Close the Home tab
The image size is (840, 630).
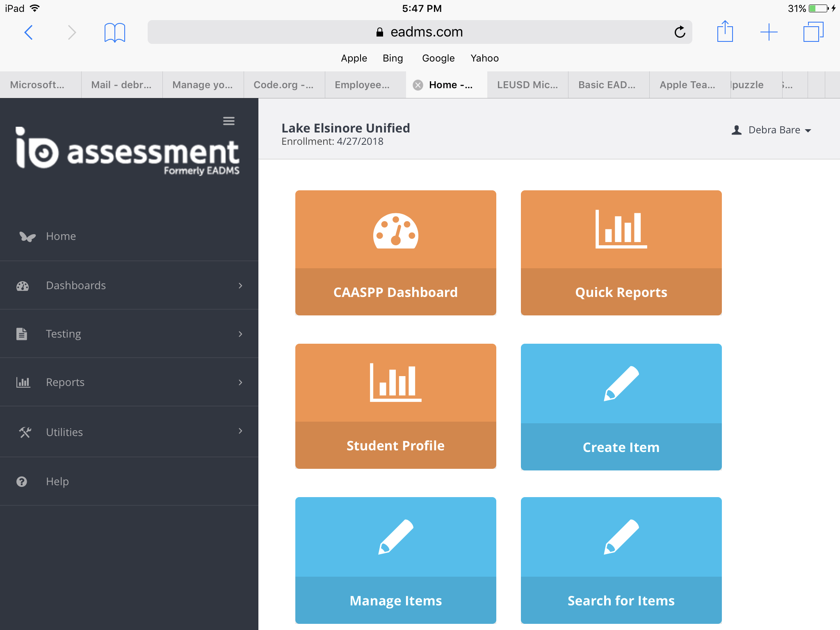pyautogui.click(x=418, y=85)
